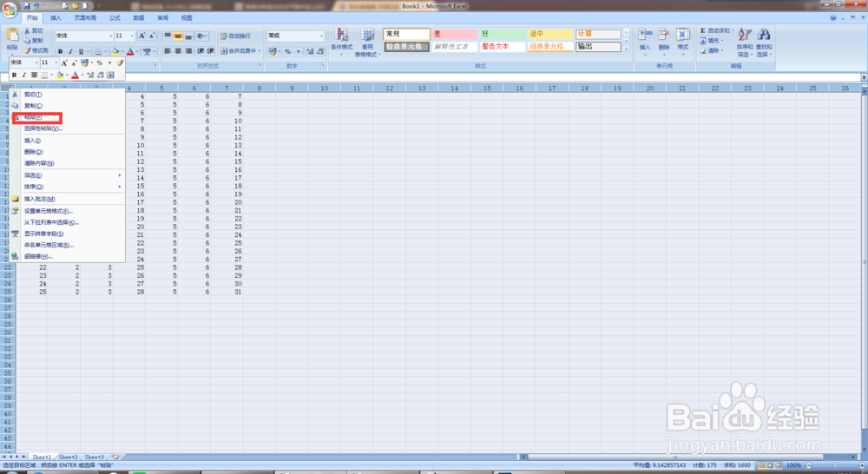This screenshot has width=868, height=474.
Task: Toggle Wrap Text (自动换行)
Action: tap(235, 36)
